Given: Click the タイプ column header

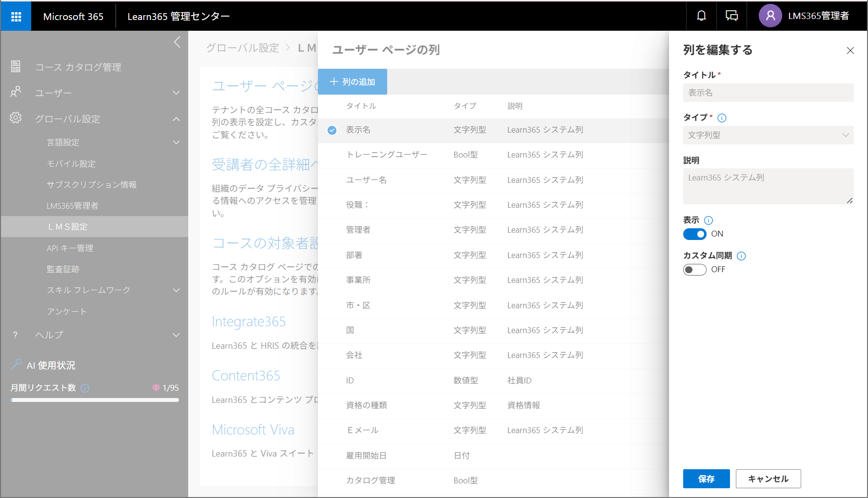Looking at the screenshot, I should click(465, 106).
